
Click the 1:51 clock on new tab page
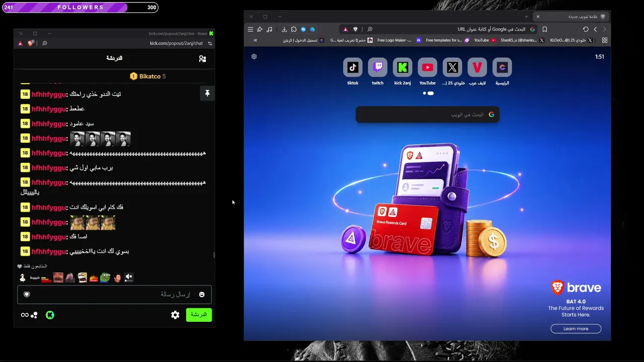[599, 57]
